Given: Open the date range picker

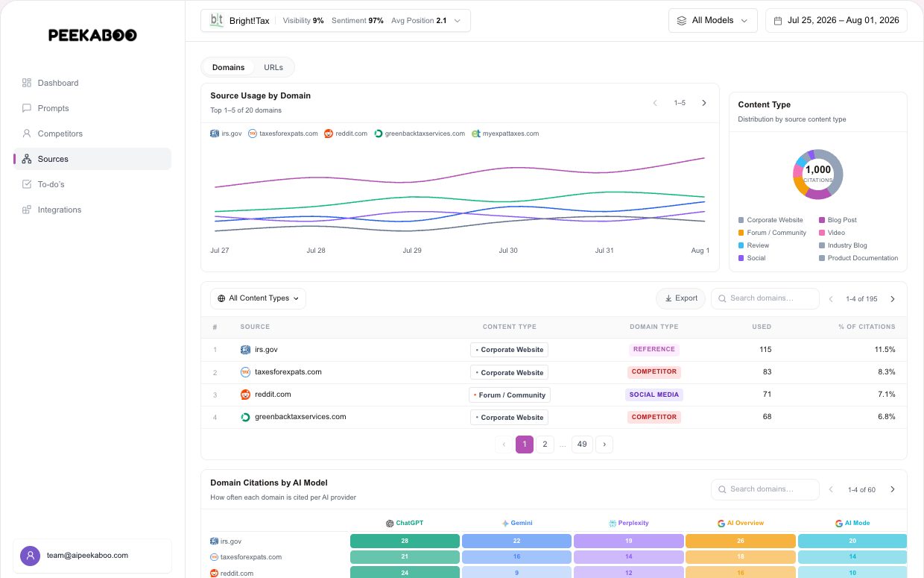Looking at the screenshot, I should (x=836, y=21).
